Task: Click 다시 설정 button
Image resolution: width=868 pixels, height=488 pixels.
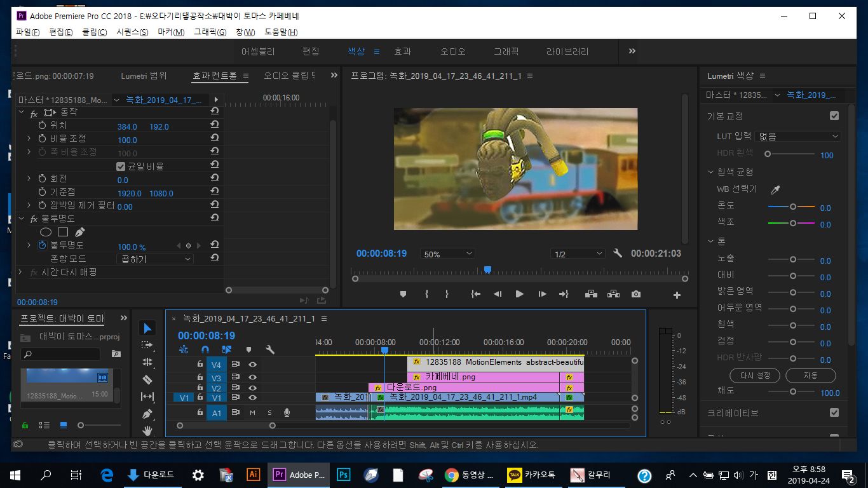Action: [756, 375]
